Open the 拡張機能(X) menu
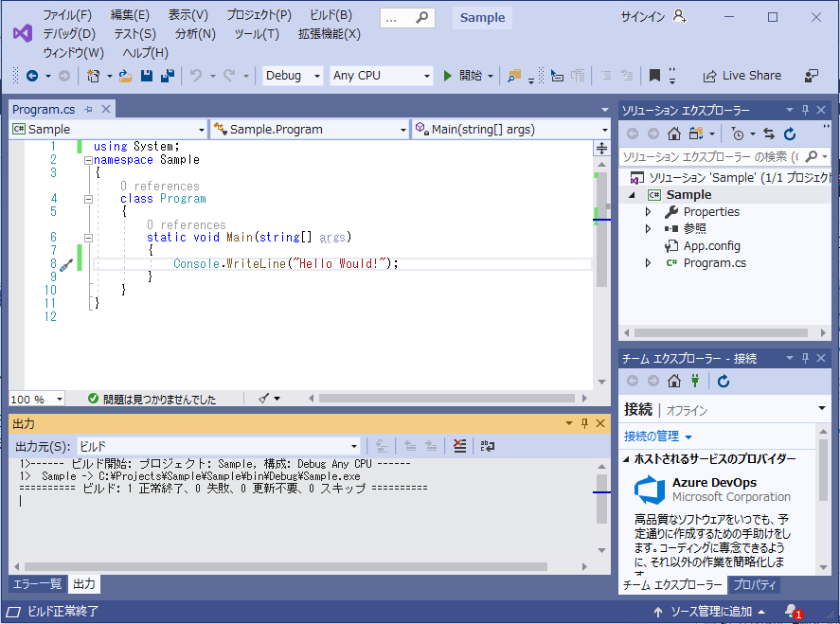 (330, 34)
